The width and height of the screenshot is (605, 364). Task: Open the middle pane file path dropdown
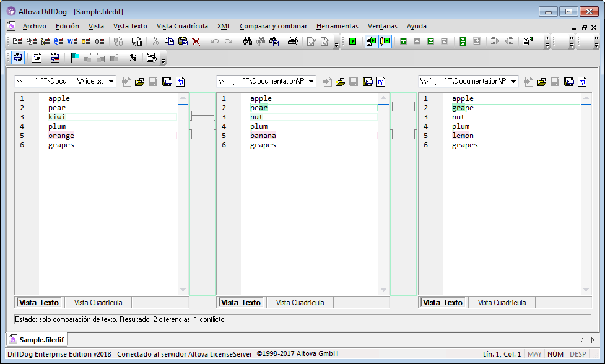[x=311, y=82]
